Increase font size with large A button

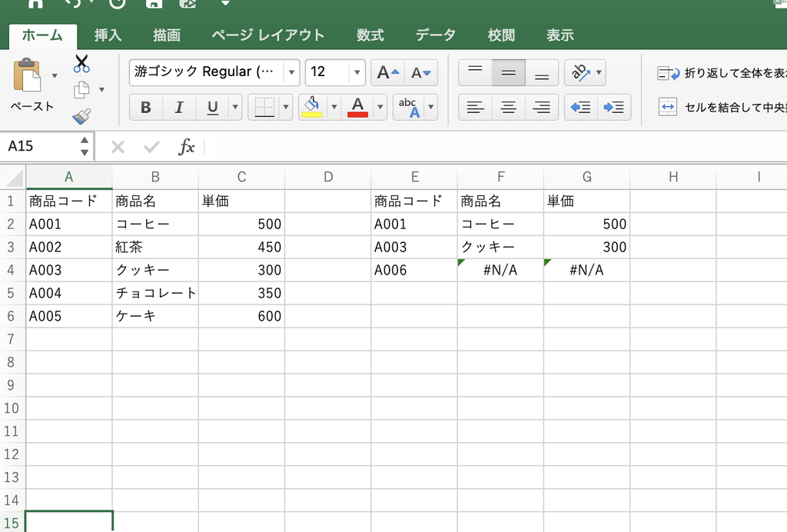point(388,73)
